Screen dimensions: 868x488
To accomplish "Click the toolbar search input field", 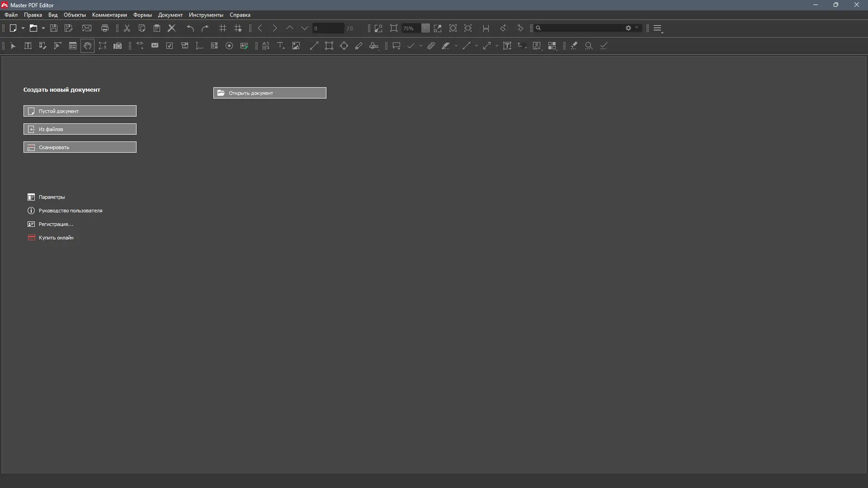I will tap(581, 28).
